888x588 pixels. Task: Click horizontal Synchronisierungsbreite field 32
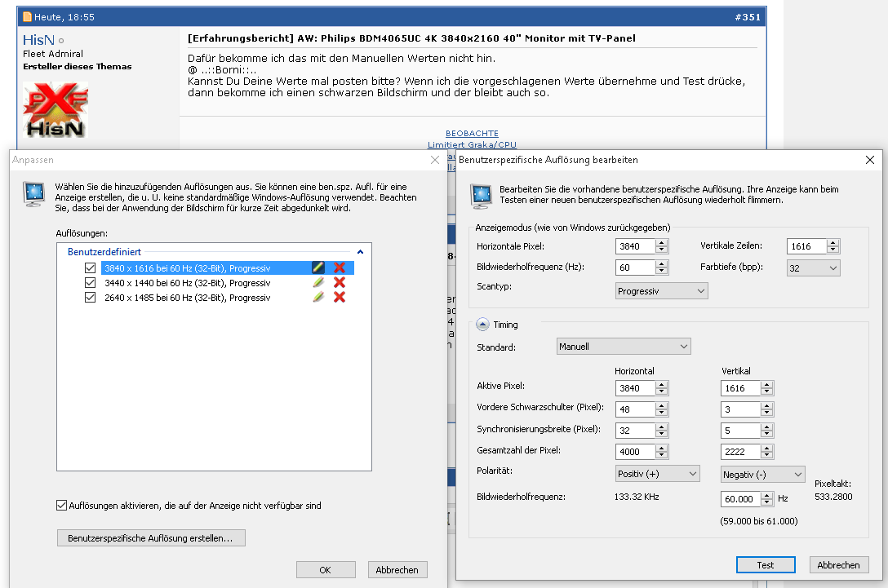coord(636,430)
